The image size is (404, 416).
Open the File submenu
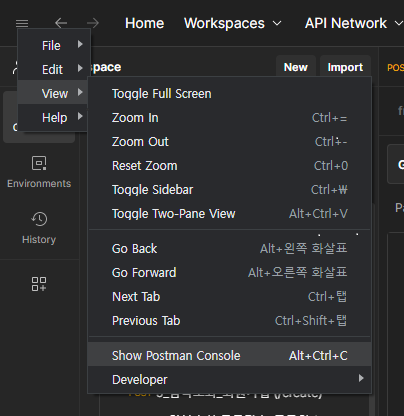pyautogui.click(x=54, y=45)
